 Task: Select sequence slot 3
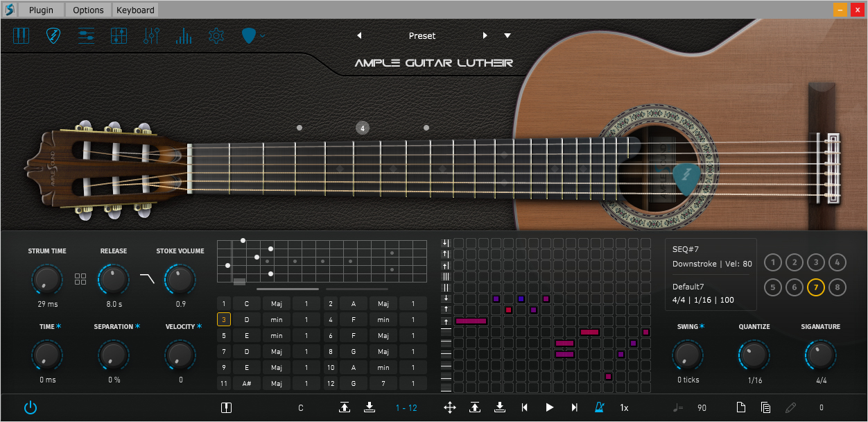coord(817,262)
